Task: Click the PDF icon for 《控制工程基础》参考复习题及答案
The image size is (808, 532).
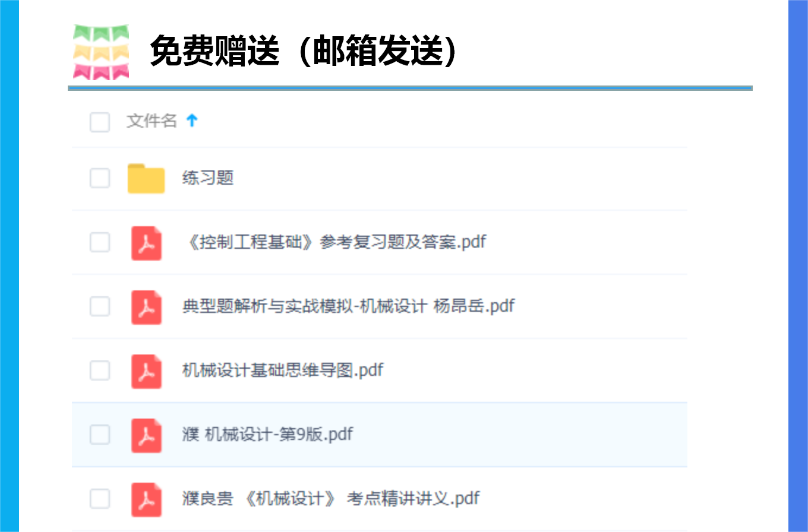Action: coord(146,243)
